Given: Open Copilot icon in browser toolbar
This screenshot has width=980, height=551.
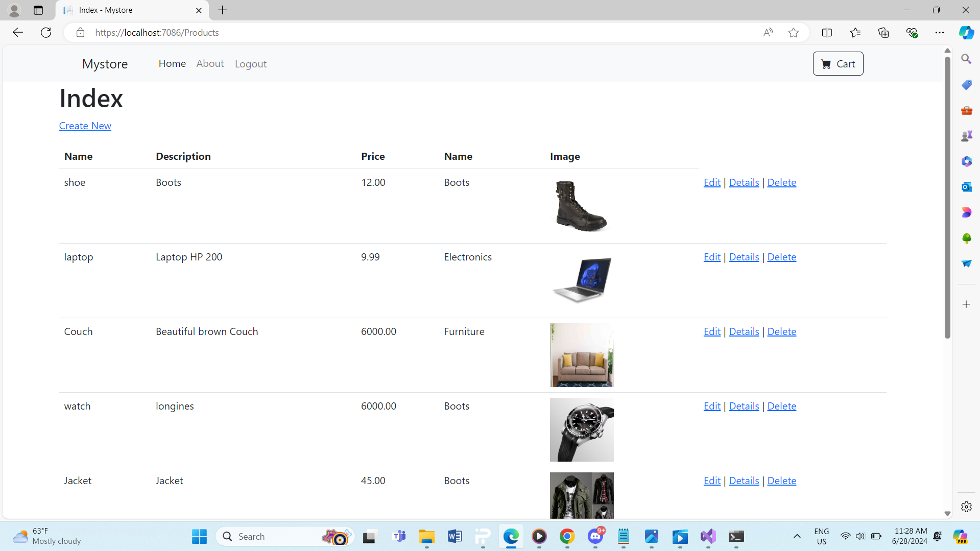Looking at the screenshot, I should point(966,33).
